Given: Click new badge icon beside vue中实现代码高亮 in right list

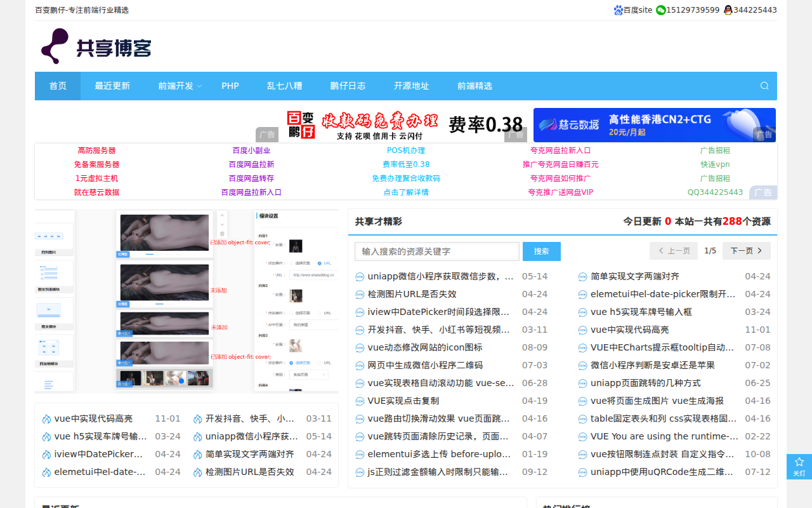Looking at the screenshot, I should (x=582, y=330).
